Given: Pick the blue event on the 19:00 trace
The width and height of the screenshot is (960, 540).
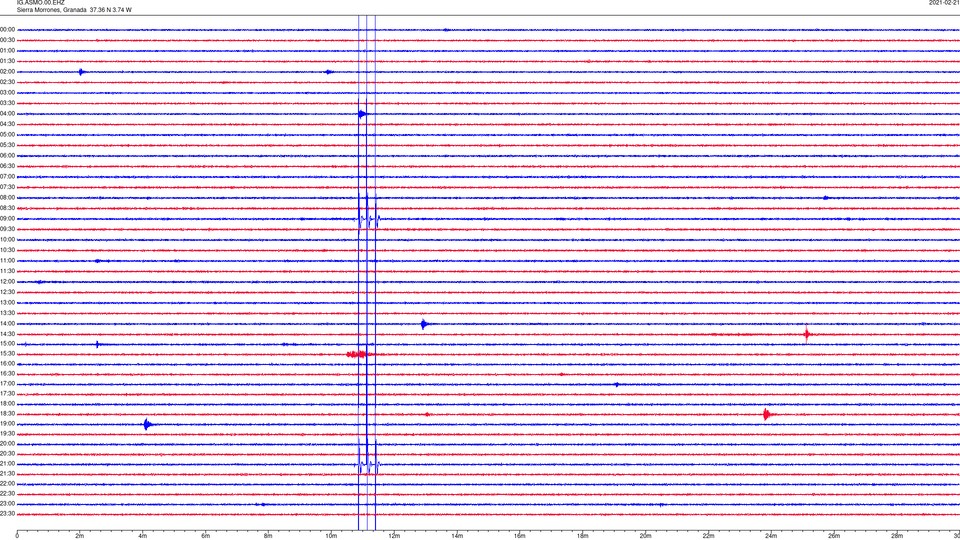Looking at the screenshot, I should [x=147, y=424].
